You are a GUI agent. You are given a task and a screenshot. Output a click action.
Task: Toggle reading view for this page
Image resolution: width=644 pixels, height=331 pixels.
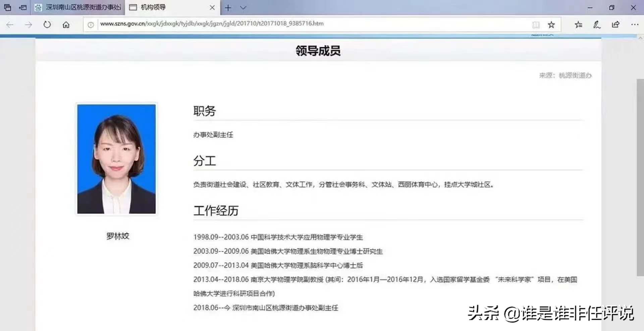[536, 24]
